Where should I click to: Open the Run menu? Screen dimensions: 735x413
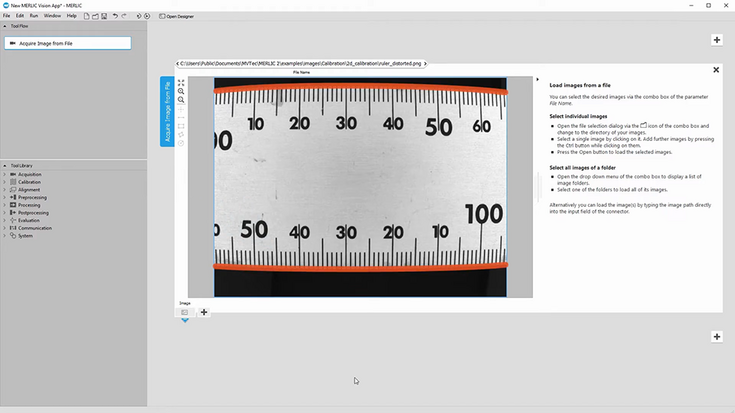coord(34,16)
